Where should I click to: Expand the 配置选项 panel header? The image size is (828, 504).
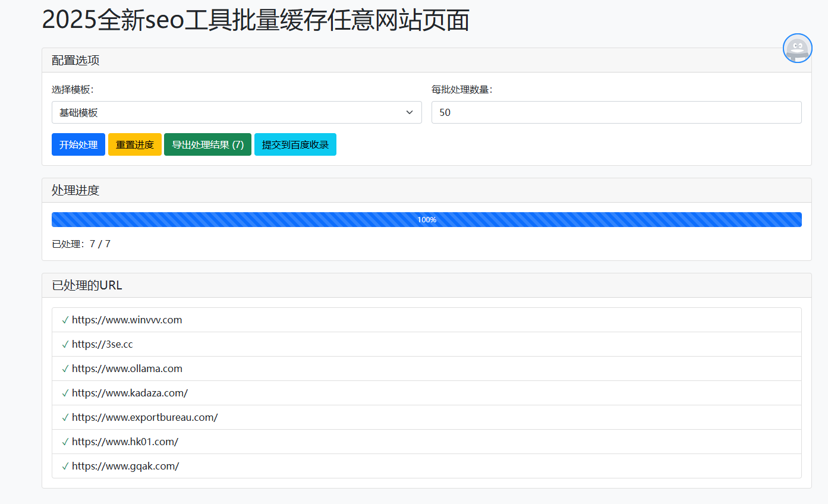(x=75, y=60)
